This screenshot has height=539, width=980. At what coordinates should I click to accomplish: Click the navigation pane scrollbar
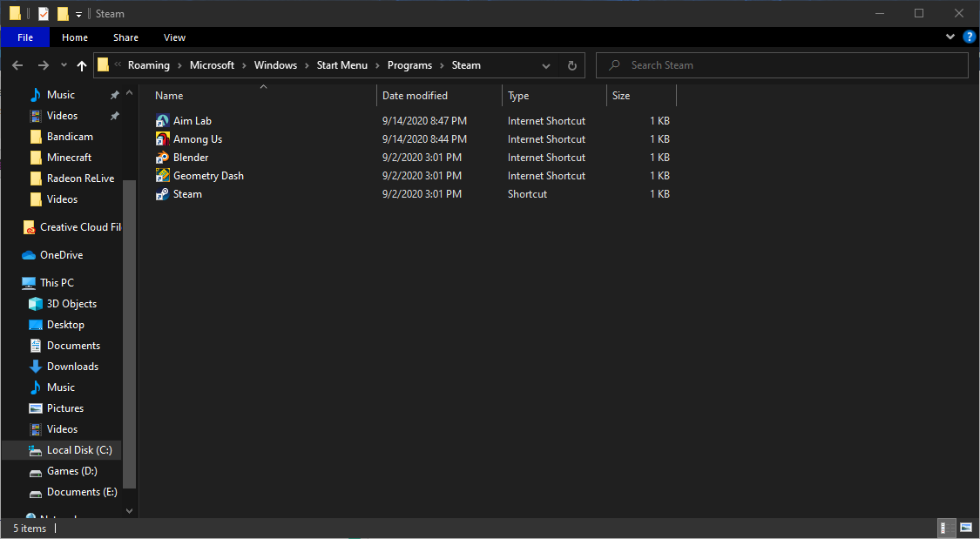pyautogui.click(x=130, y=334)
